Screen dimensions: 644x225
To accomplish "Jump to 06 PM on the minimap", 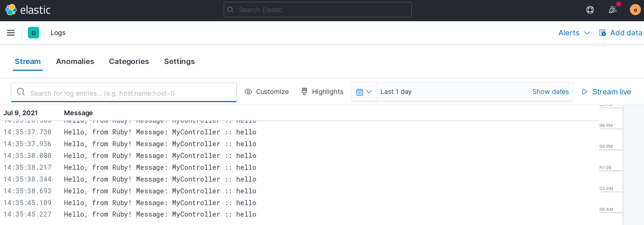I will pos(606,126).
